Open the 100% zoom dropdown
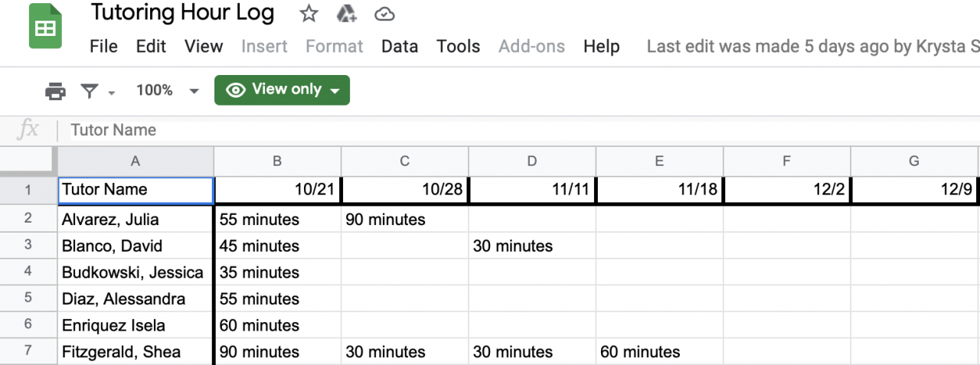 pyautogui.click(x=168, y=90)
